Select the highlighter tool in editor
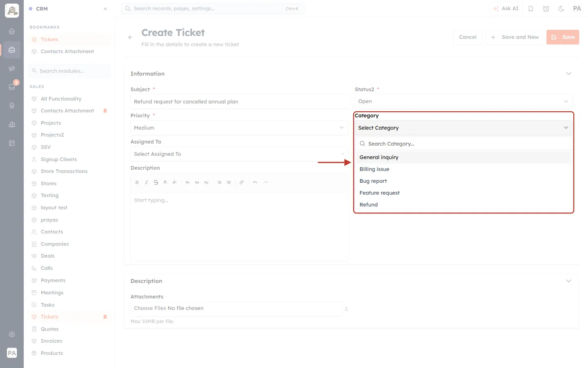 pos(174,182)
